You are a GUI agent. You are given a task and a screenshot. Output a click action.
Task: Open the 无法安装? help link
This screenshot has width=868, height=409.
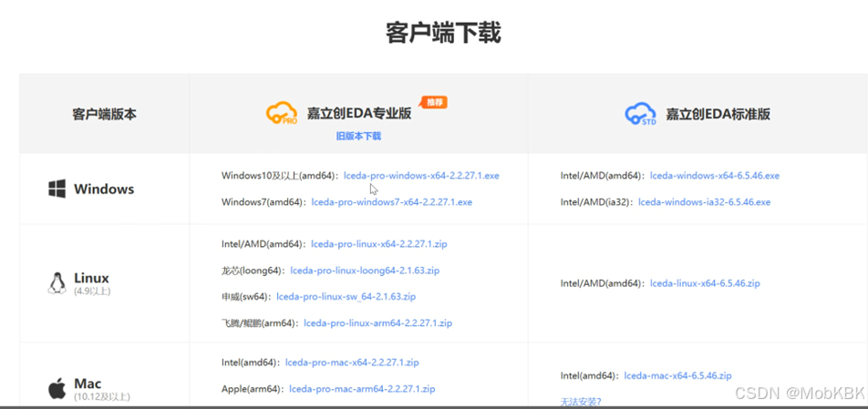(581, 402)
